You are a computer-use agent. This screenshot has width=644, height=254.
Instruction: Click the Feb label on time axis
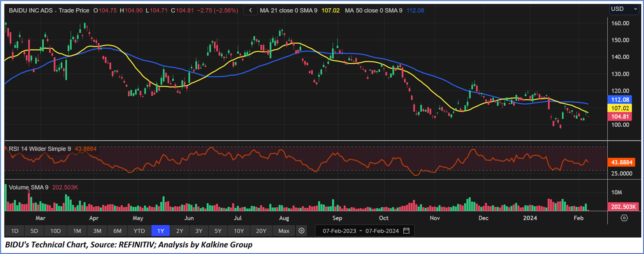578,218
